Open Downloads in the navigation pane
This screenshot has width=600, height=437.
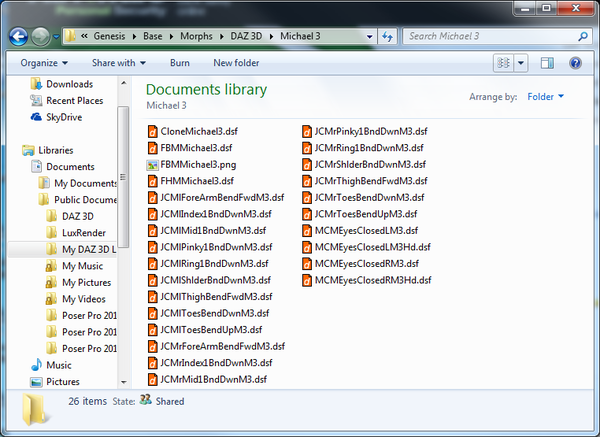(62, 84)
